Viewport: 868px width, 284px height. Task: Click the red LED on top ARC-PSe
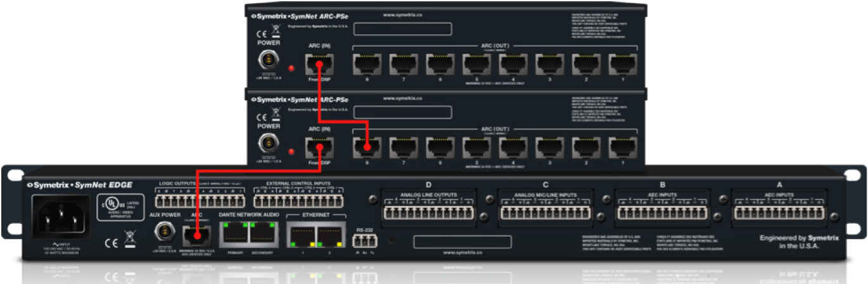(x=291, y=67)
